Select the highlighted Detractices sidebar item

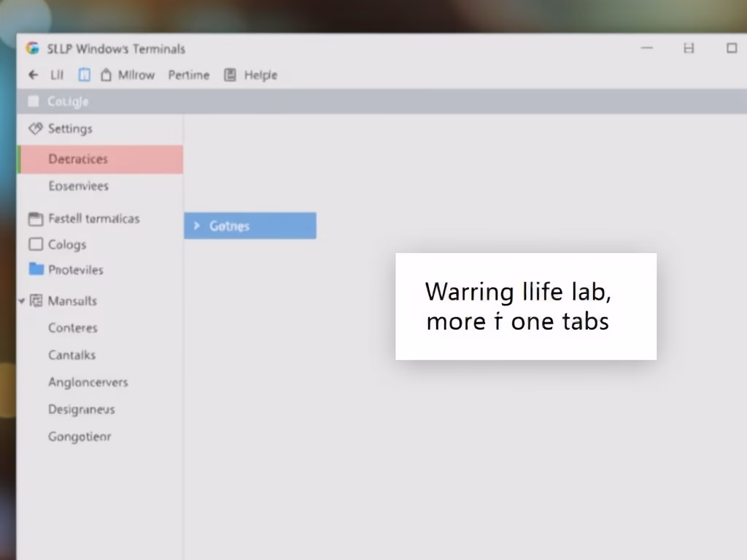coord(100,159)
